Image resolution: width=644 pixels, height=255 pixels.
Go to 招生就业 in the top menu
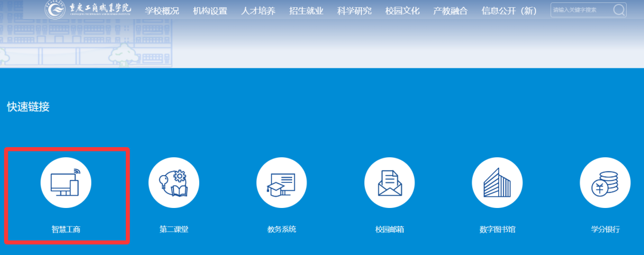pyautogui.click(x=306, y=11)
